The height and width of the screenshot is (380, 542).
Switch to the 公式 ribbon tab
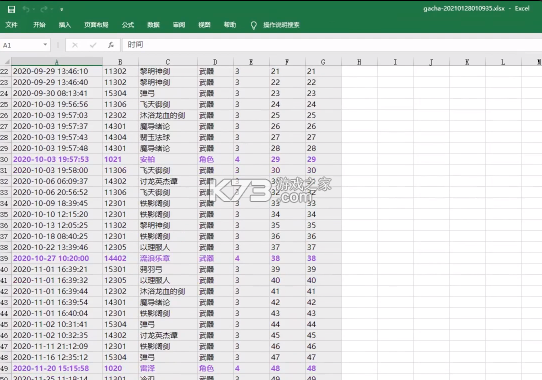[128, 25]
